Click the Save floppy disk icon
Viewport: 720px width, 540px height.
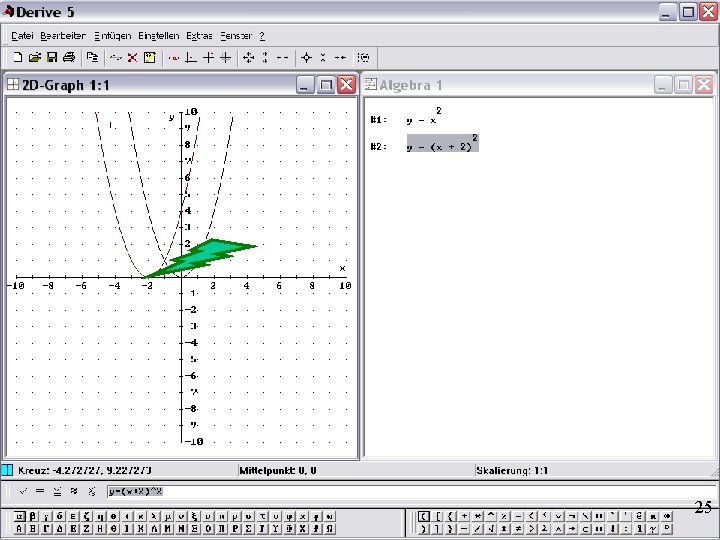pos(52,57)
